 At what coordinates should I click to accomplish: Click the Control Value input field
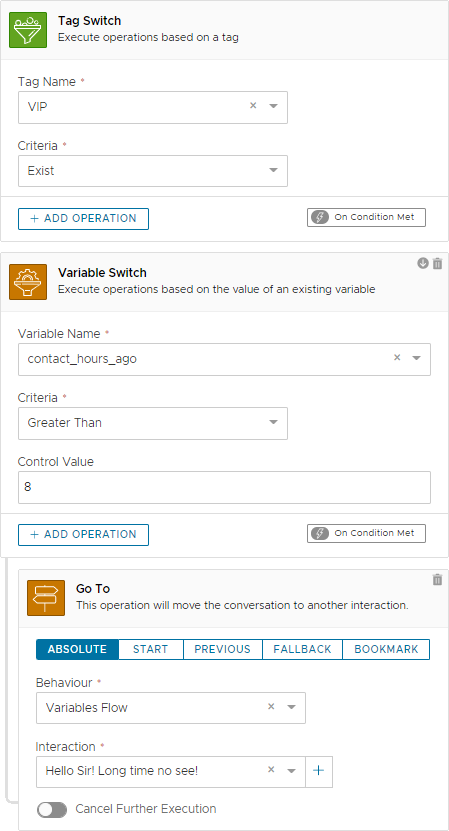click(224, 487)
